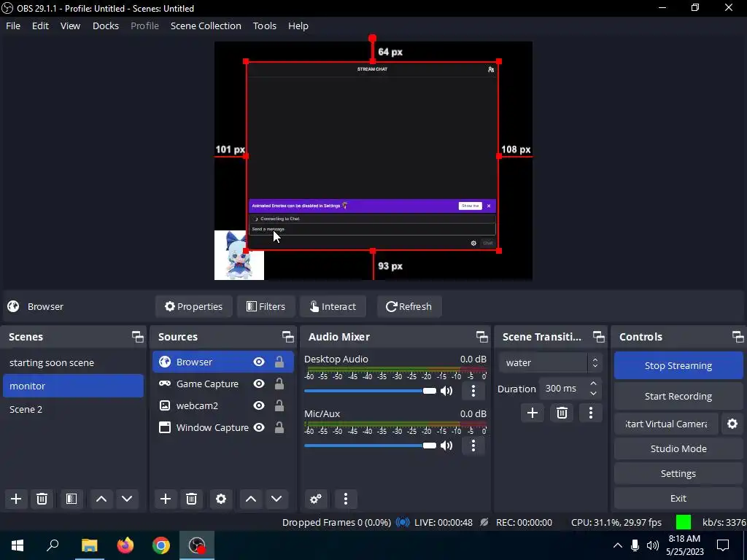The width and height of the screenshot is (747, 560).
Task: Open transition properties menu
Action: pos(591,413)
